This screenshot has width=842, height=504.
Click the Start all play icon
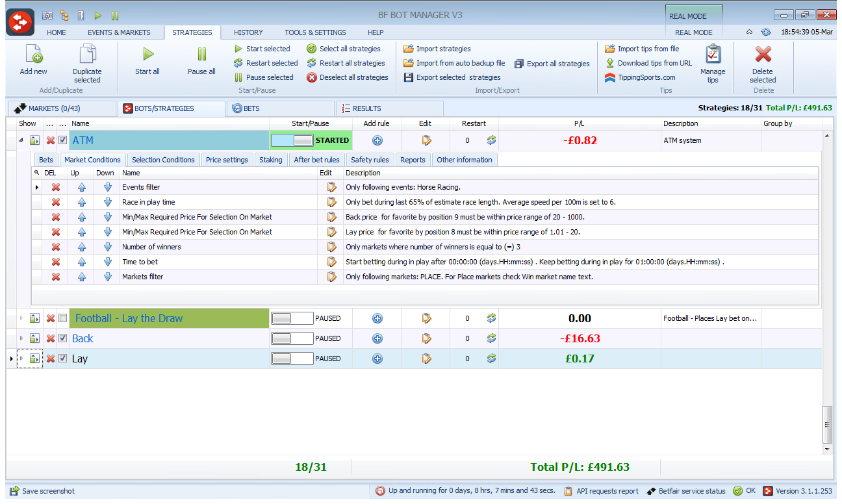tap(148, 55)
